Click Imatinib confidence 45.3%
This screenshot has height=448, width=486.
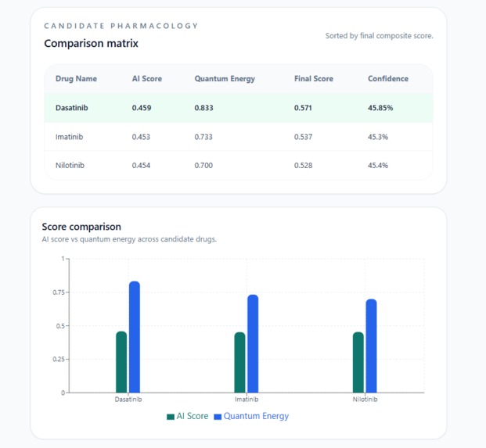point(378,137)
